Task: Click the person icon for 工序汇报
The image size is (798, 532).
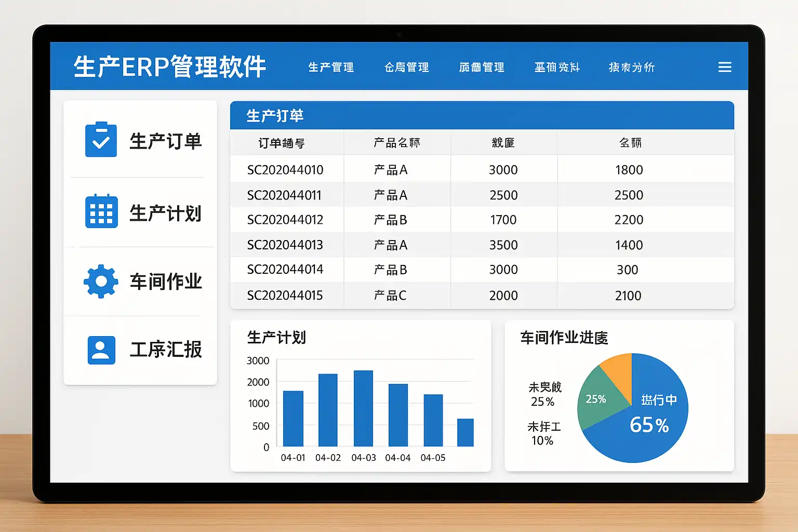Action: [101, 350]
